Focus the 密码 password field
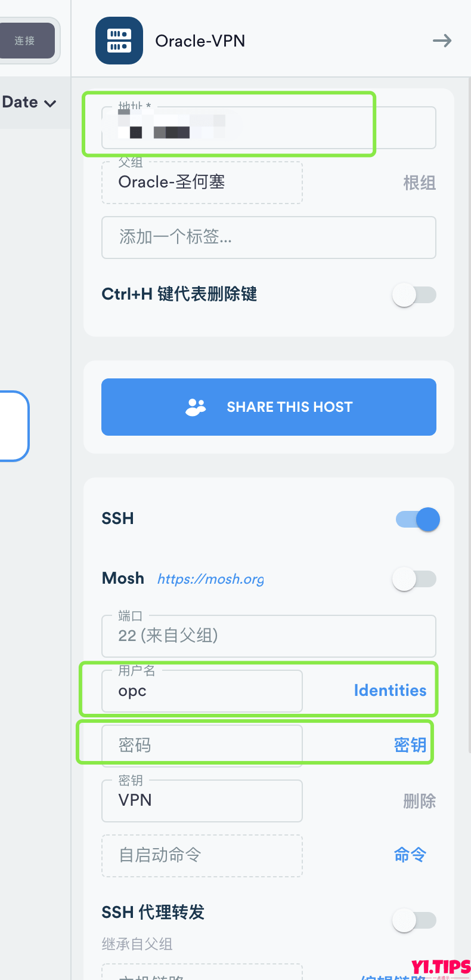Image resolution: width=471 pixels, height=980 pixels. pos(202,745)
